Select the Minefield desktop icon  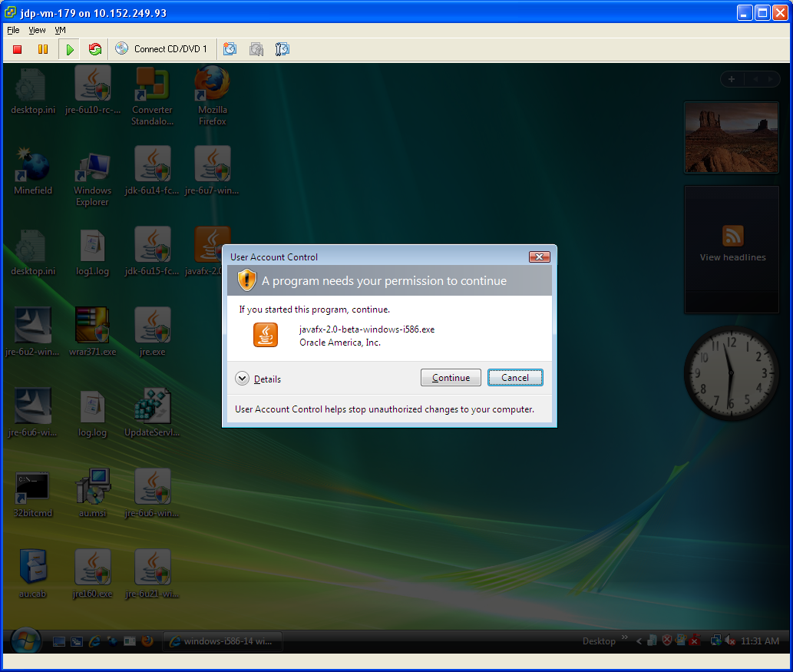(32, 172)
